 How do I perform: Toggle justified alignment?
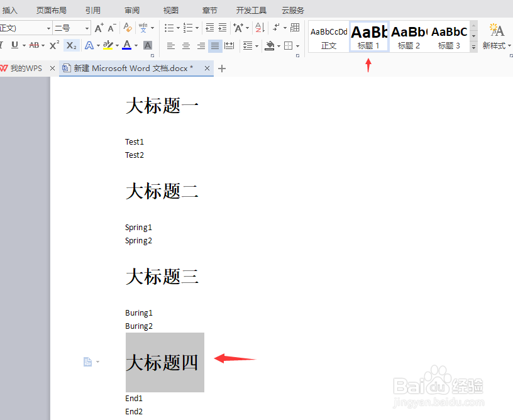point(215,46)
